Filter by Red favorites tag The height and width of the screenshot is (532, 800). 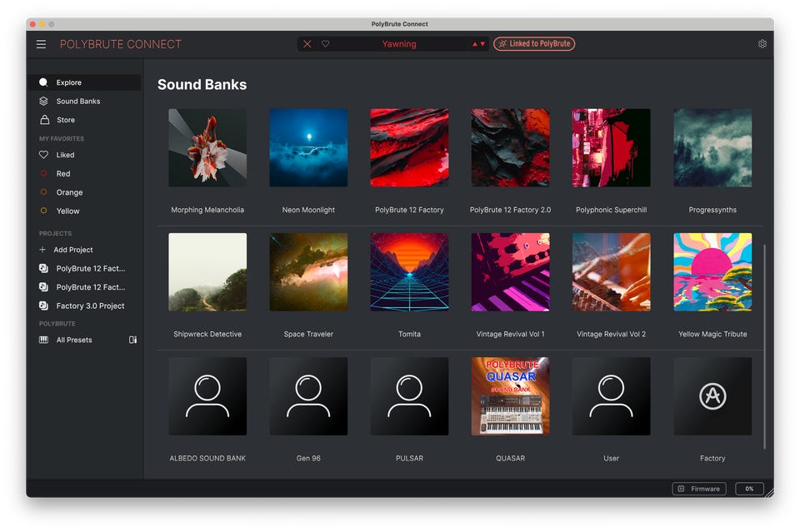tap(84, 174)
